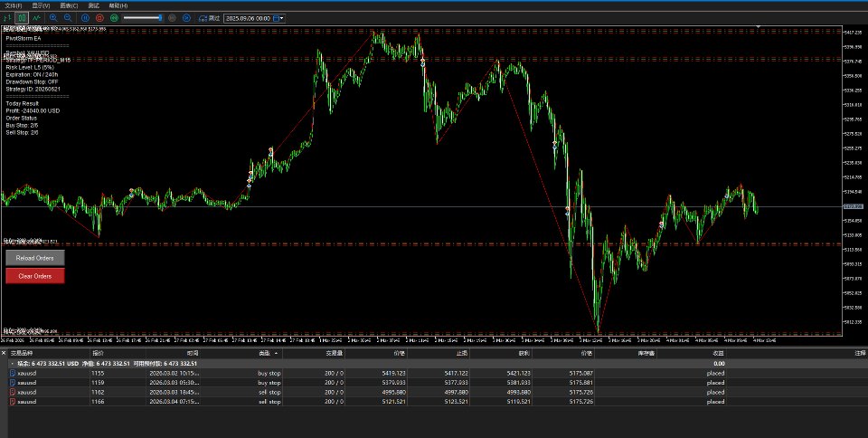This screenshot has height=438, width=868.
Task: Click the current price label on the price axis
Action: point(853,206)
